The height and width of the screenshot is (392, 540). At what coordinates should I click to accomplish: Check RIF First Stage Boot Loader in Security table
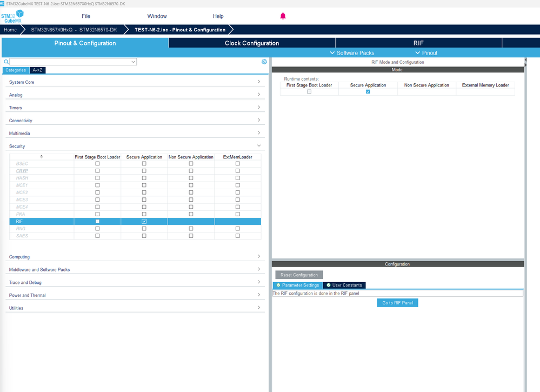click(97, 222)
